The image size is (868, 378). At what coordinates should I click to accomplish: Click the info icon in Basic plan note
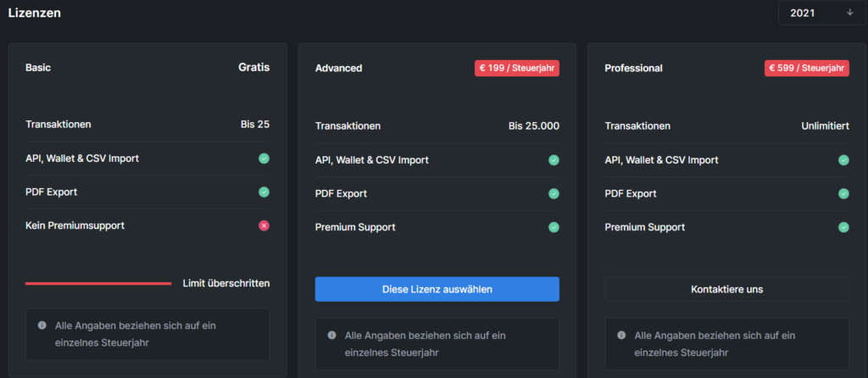(x=42, y=325)
